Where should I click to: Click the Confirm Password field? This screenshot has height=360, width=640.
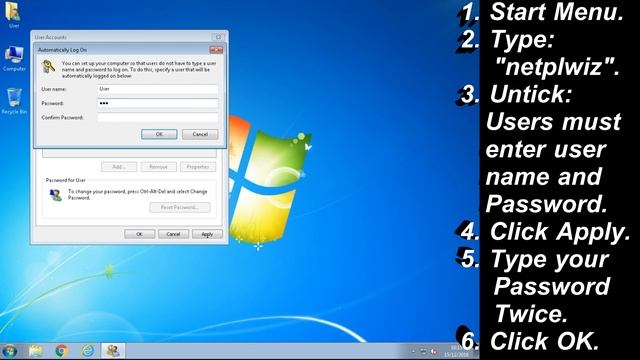click(158, 118)
